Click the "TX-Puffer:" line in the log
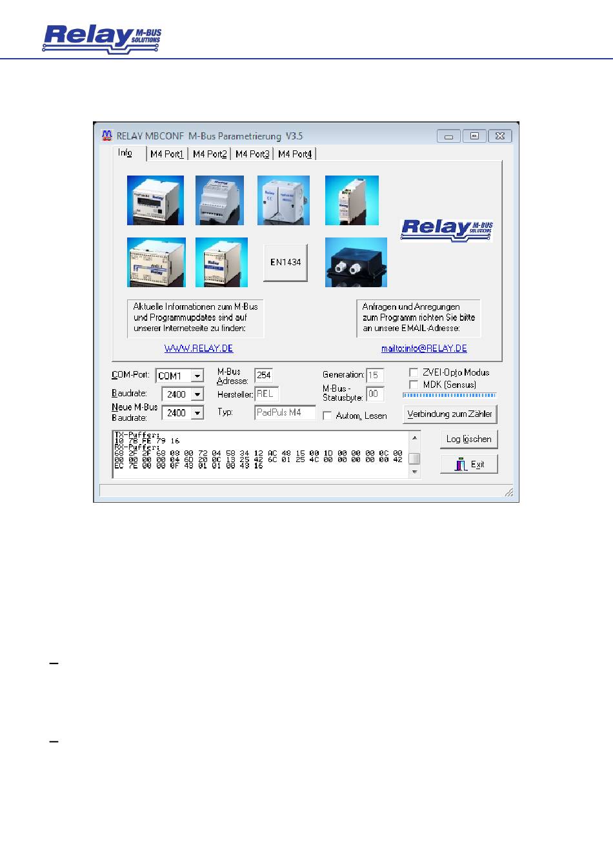Viewport: 613px width, 868px height. [x=136, y=435]
